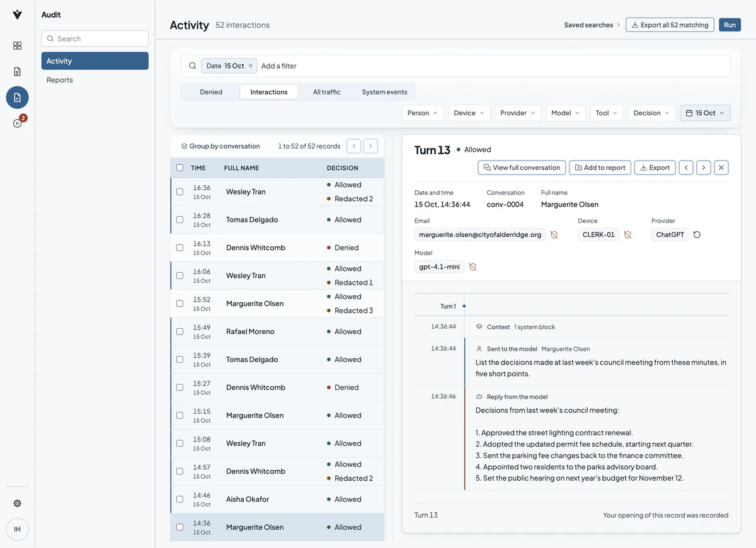The height and width of the screenshot is (548, 756).
Task: Tick the checkbox for Dennis Whitcomb 16:13 row
Action: click(x=180, y=248)
